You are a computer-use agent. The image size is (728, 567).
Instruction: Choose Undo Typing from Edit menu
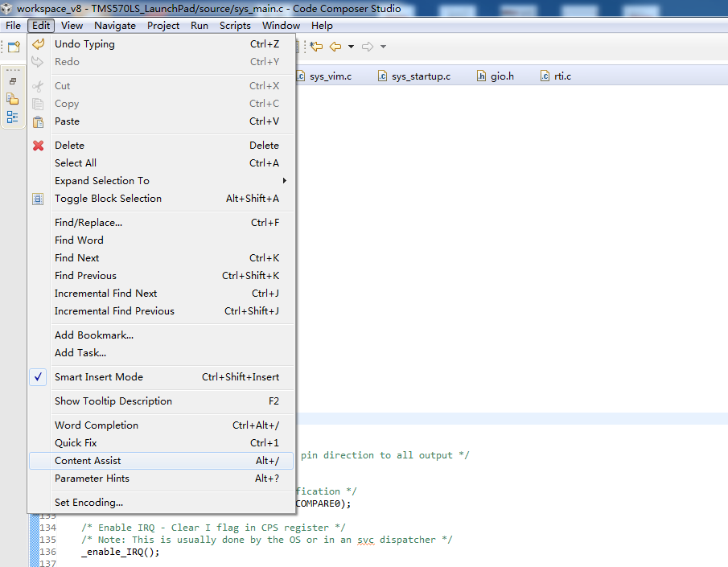point(161,44)
